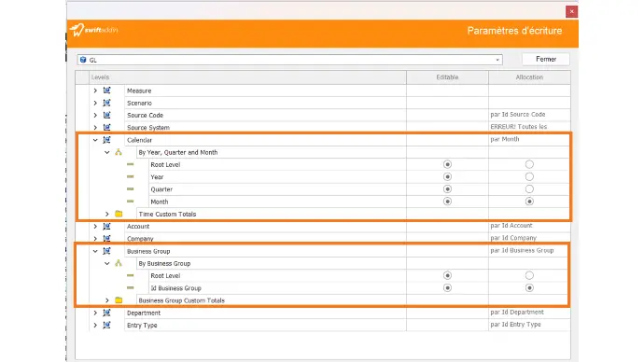This screenshot has width=644, height=362.
Task: Toggle Editable radio for Business Group Root Level
Action: click(447, 275)
